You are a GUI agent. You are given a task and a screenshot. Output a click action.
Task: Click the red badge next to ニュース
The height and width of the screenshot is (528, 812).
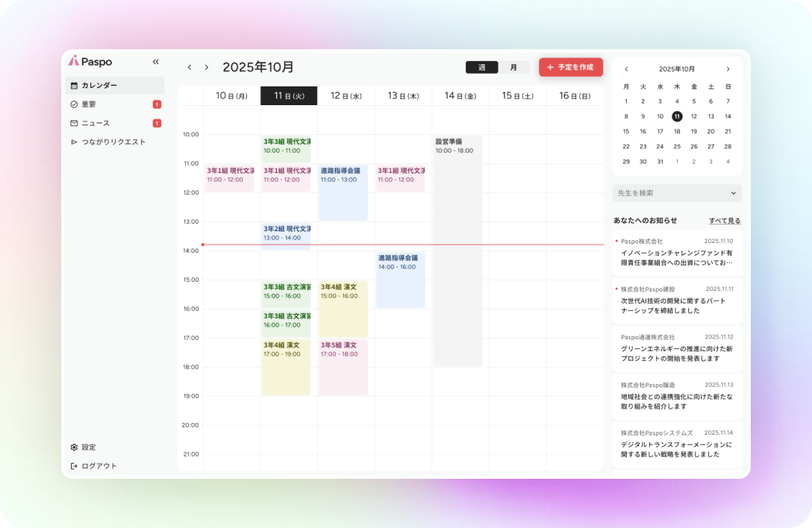(x=157, y=123)
